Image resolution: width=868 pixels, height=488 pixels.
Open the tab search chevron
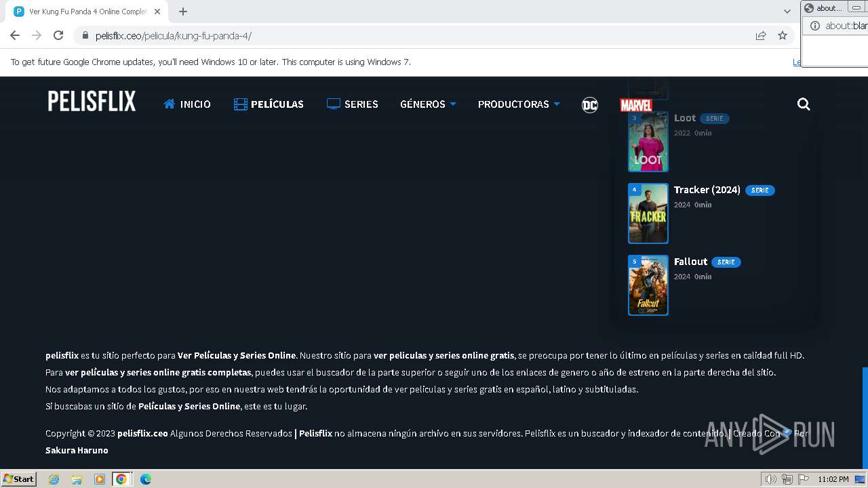pyautogui.click(x=787, y=12)
